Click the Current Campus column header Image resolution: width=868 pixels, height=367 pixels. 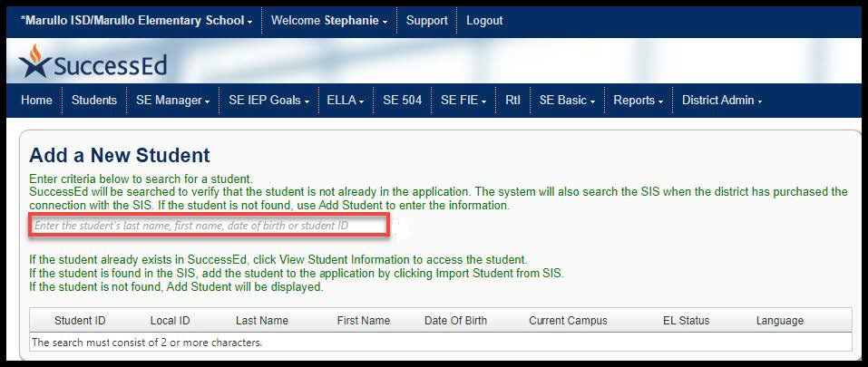[x=568, y=321]
